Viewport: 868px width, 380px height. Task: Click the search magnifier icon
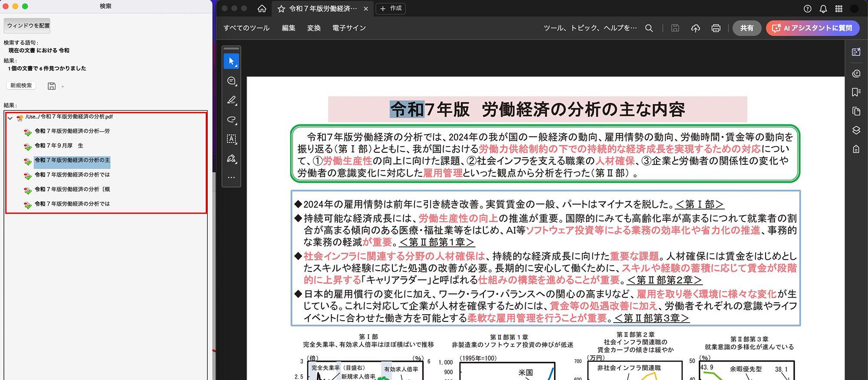pyautogui.click(x=649, y=28)
